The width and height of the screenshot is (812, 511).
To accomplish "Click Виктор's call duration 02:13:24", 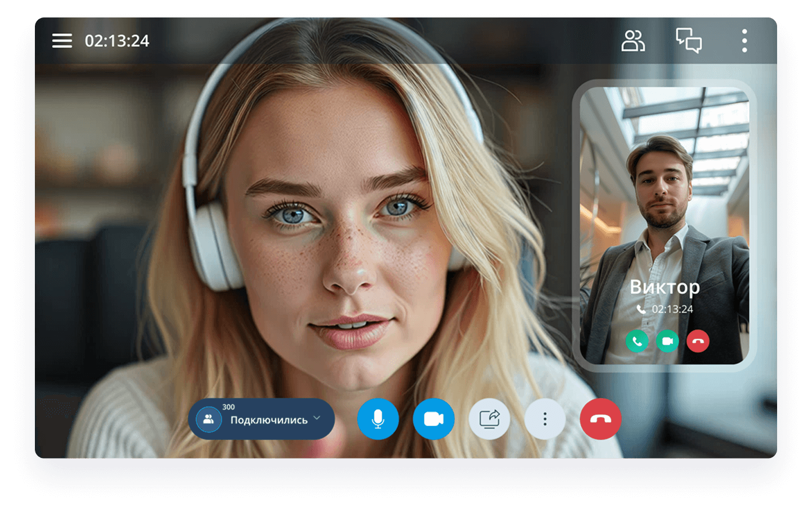I will 672,309.
